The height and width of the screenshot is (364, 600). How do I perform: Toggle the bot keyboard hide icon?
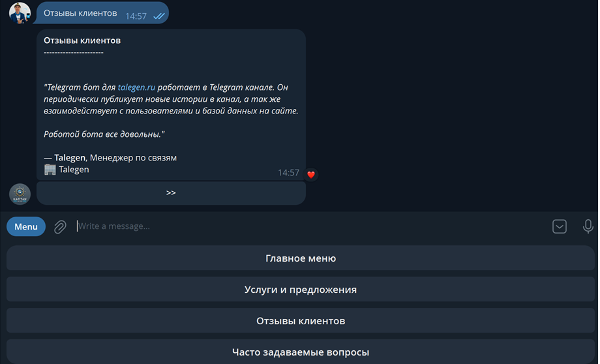[x=560, y=226]
